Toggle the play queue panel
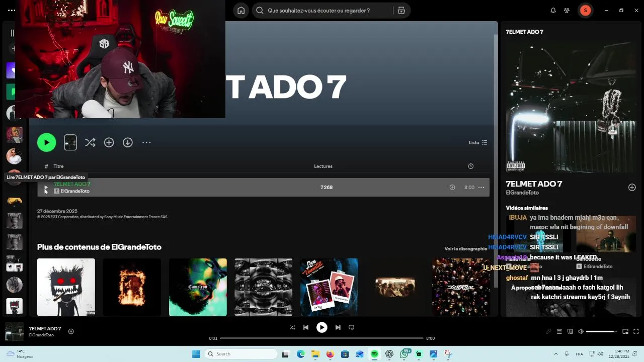This screenshot has height=362, width=644. (559, 332)
